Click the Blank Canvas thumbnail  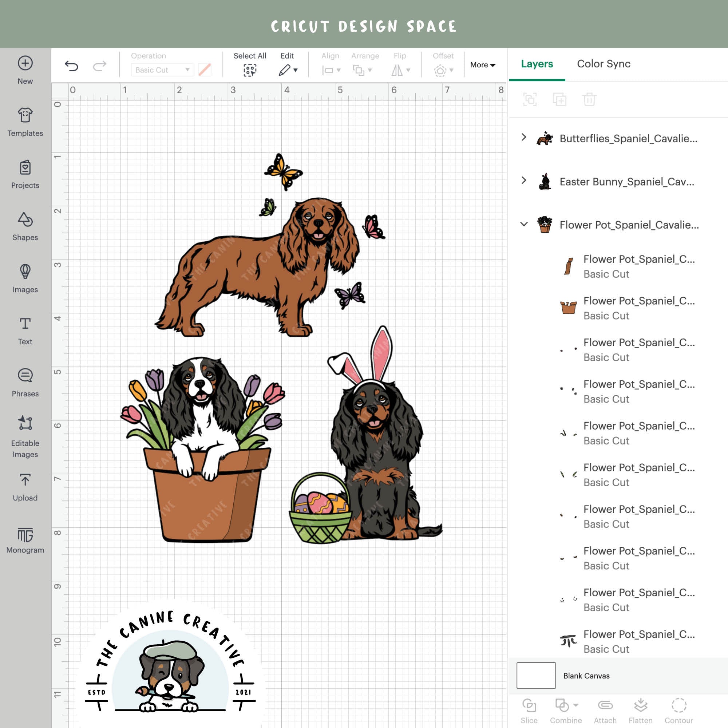(x=536, y=676)
